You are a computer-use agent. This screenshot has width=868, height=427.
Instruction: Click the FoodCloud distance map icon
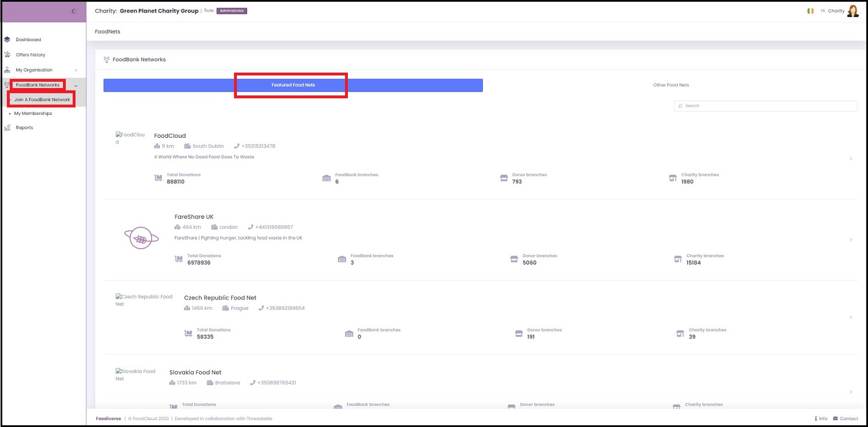pyautogui.click(x=157, y=146)
